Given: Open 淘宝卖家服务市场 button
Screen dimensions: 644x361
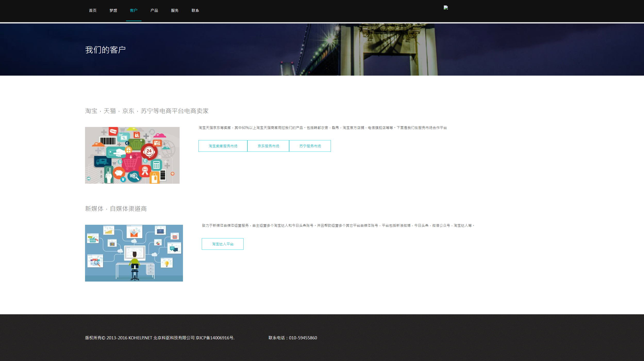Looking at the screenshot, I should pos(223,146).
